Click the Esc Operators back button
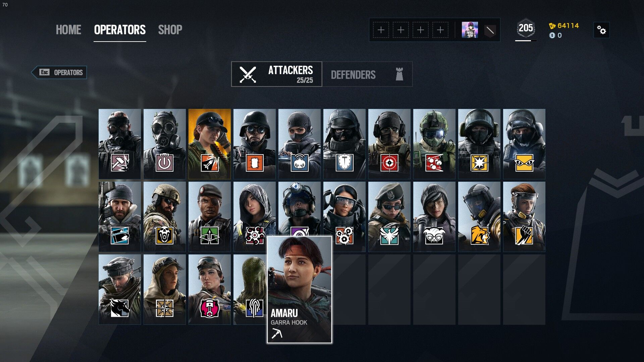 (x=59, y=72)
